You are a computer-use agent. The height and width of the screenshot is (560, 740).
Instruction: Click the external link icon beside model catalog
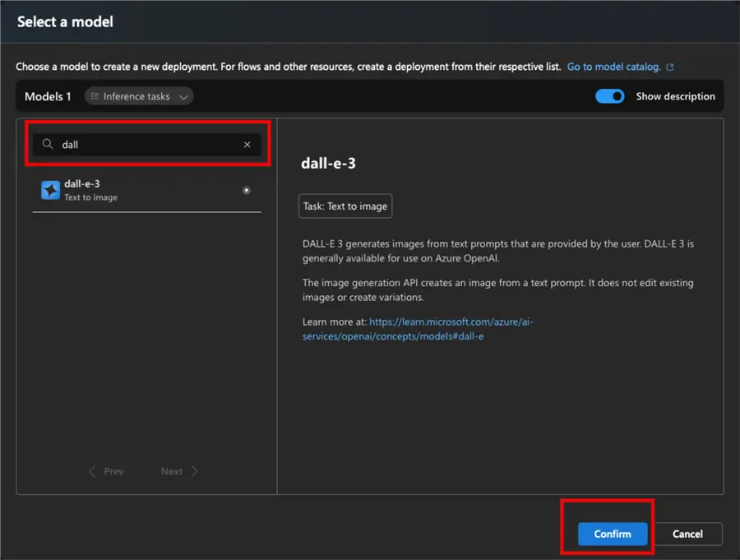click(670, 67)
